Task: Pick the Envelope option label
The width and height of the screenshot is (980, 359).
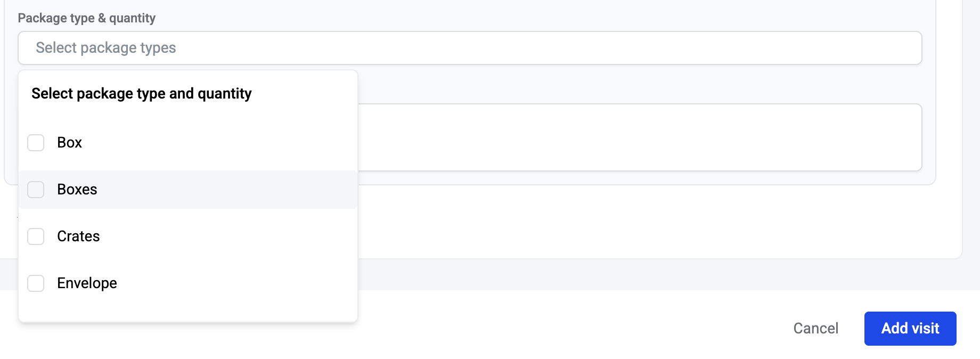Action: (87, 283)
